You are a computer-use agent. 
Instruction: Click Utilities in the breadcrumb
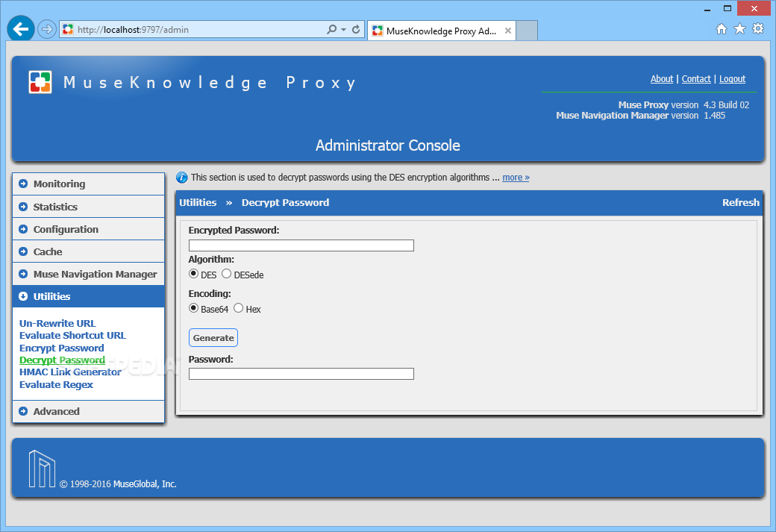(198, 202)
